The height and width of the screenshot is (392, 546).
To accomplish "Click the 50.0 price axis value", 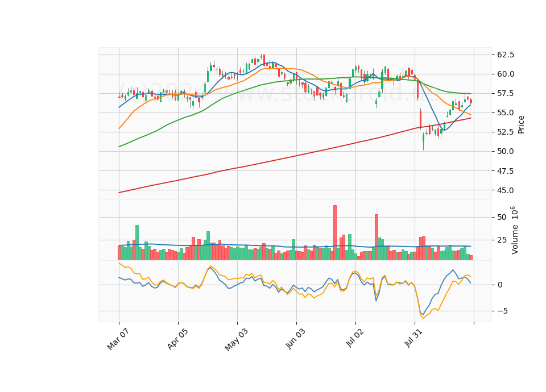I will (506, 151).
